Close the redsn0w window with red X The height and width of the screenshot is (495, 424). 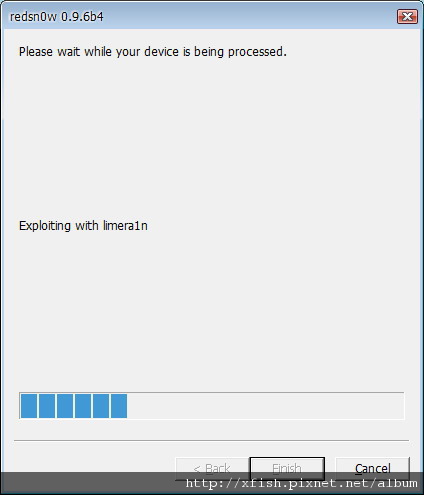pos(407,16)
